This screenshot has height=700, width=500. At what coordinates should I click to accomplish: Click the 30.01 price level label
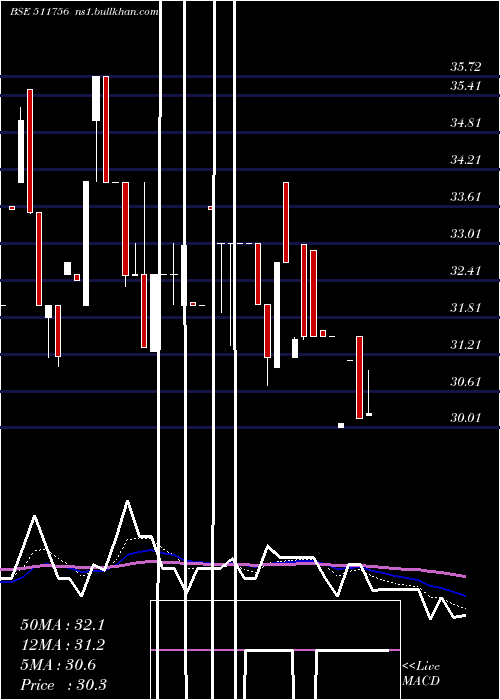(x=466, y=418)
